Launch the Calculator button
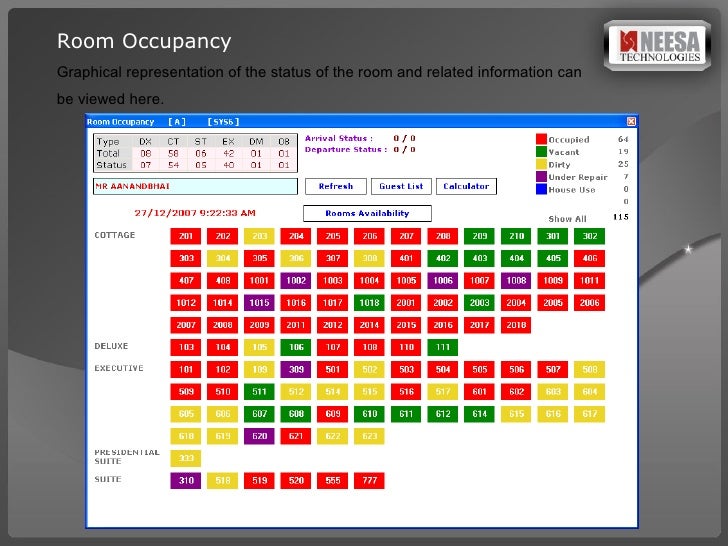Image resolution: width=728 pixels, height=546 pixels. point(466,187)
